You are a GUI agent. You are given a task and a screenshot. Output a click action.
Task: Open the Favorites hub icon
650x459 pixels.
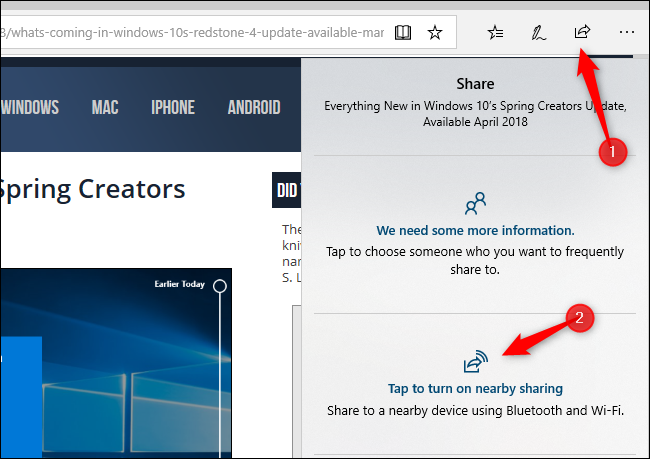[x=495, y=32]
